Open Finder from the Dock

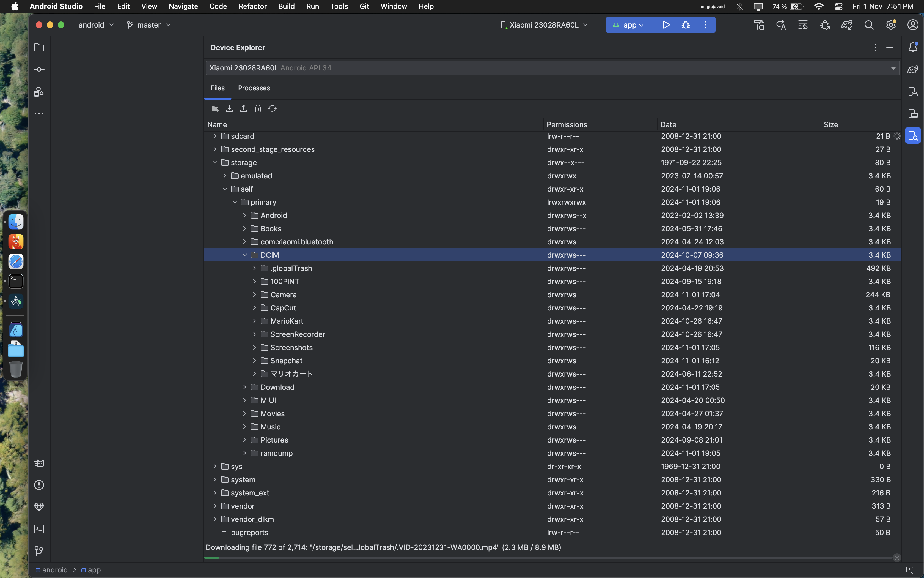pyautogui.click(x=16, y=222)
